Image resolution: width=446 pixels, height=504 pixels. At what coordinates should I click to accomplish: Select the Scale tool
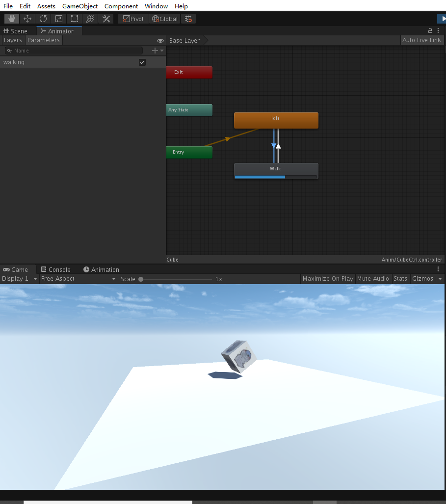(x=59, y=19)
